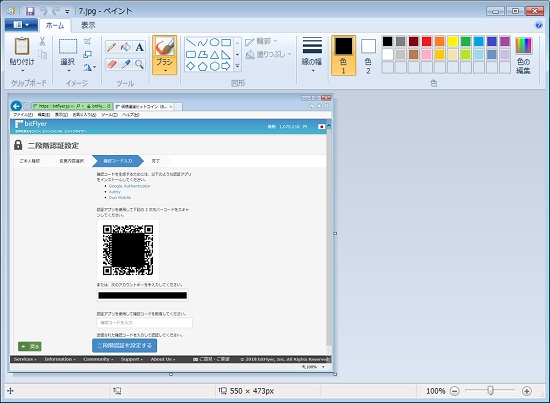Pick the red color swatch
Viewport: 550px width, 403px height.
tap(427, 41)
